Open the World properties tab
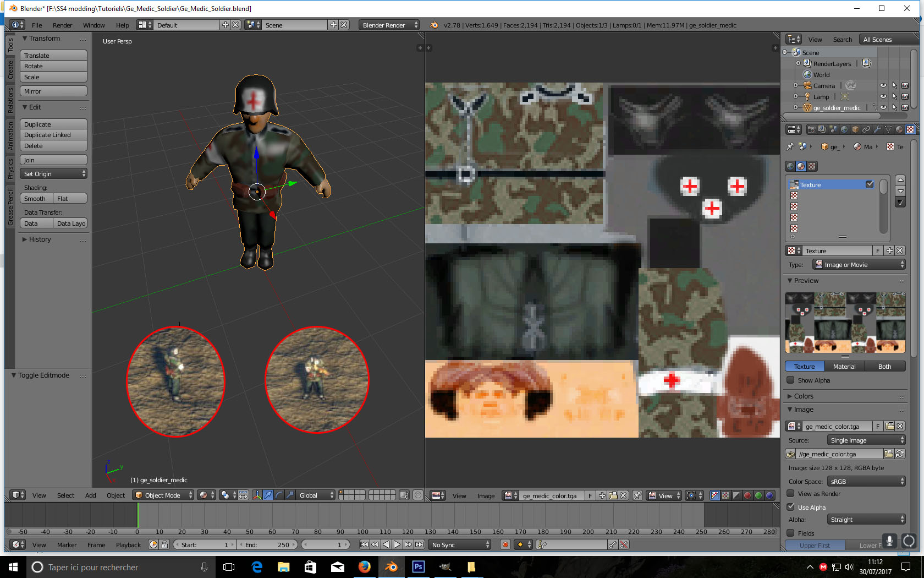Image resolution: width=924 pixels, height=578 pixels. tap(844, 129)
